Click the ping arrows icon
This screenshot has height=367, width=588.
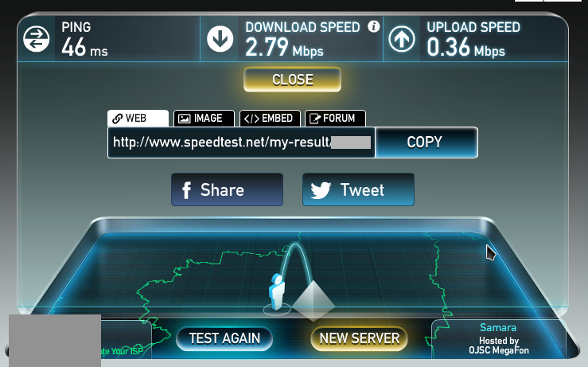[37, 39]
